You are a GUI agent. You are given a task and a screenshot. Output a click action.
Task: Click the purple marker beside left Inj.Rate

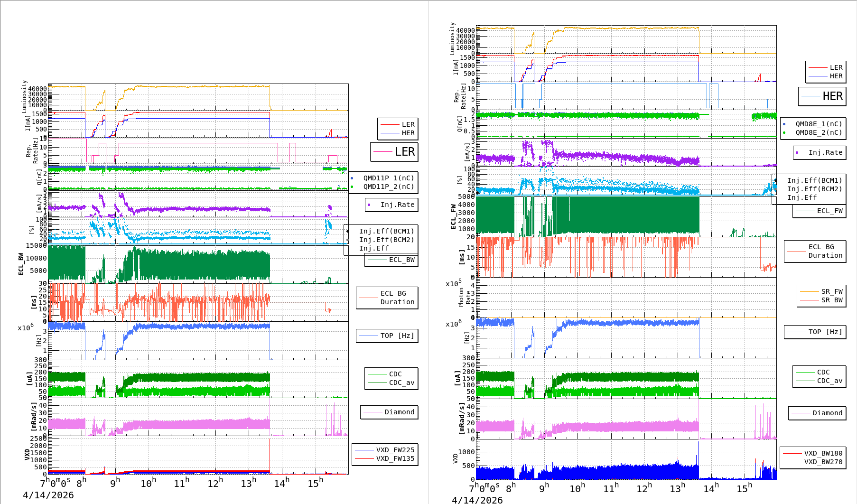pos(369,205)
